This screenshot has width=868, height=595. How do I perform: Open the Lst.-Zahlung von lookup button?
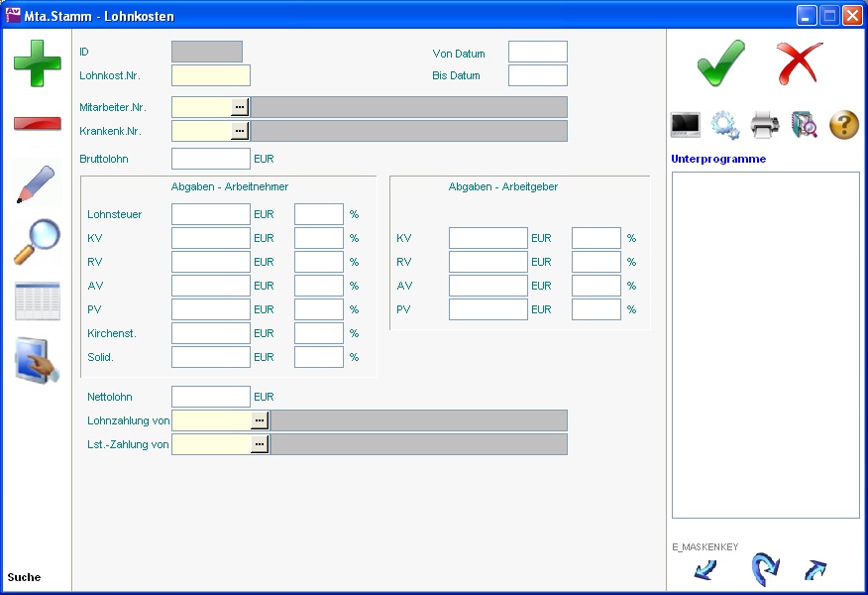[260, 444]
